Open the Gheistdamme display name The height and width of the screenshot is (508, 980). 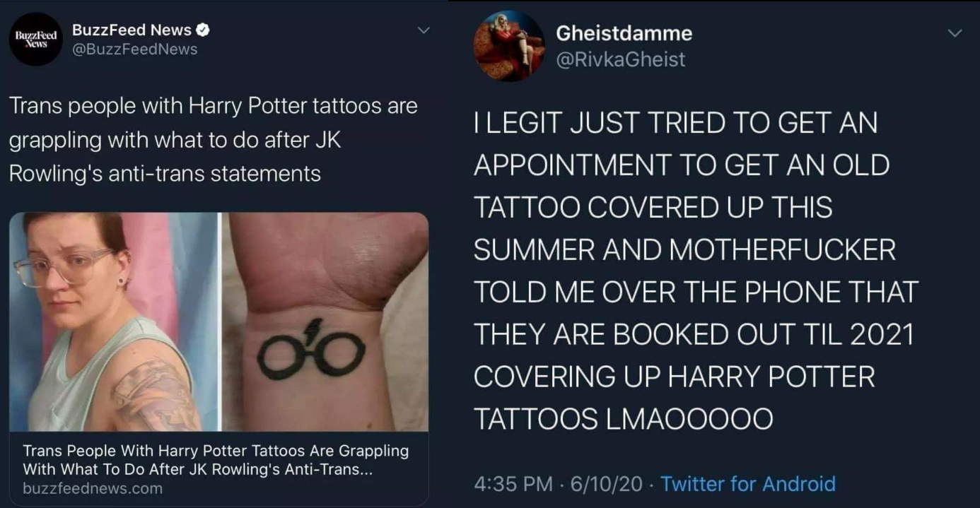pyautogui.click(x=624, y=33)
